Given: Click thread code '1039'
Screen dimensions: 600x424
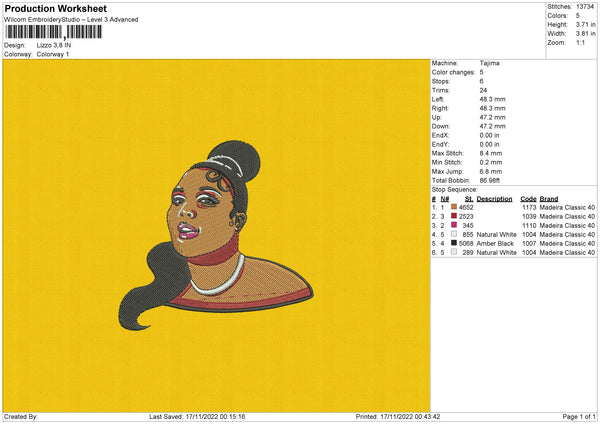Looking at the screenshot, I should click(529, 217).
